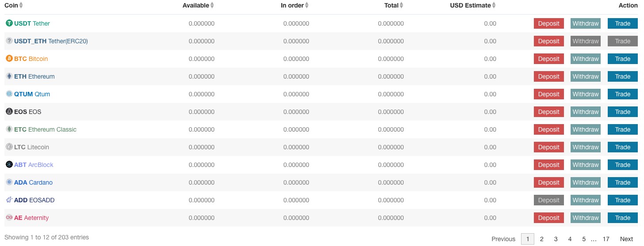Click the EOS coin icon
The width and height of the screenshot is (644, 246).
(x=9, y=112)
